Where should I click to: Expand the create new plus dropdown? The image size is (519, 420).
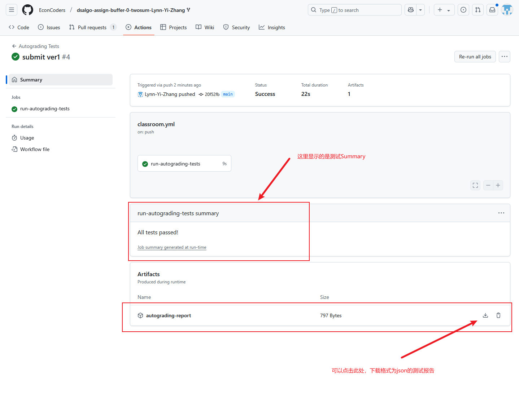[x=444, y=10]
